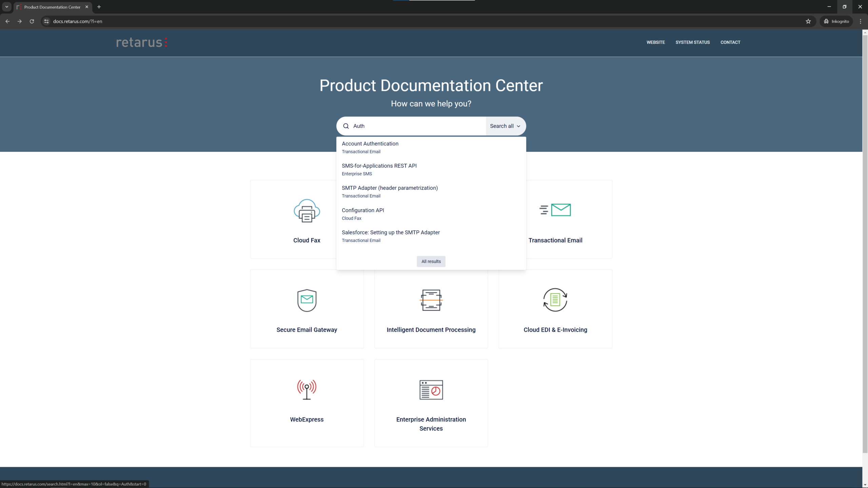The image size is (868, 488).
Task: Open the WEBSITE navigation link
Action: pos(655,42)
